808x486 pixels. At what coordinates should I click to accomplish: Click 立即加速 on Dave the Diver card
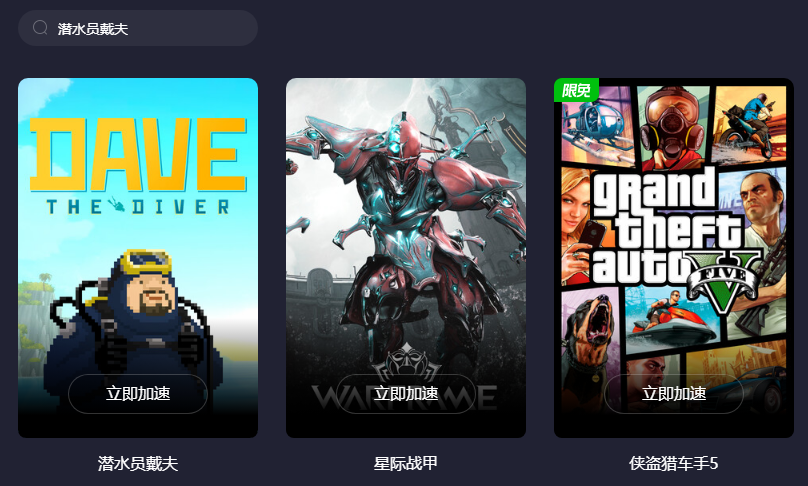point(138,394)
